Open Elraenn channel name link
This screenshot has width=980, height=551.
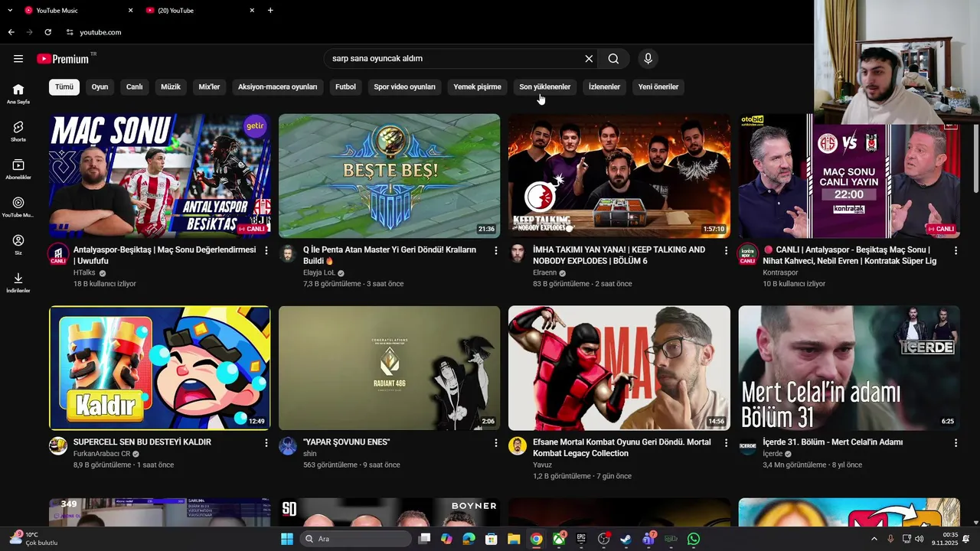pos(546,272)
